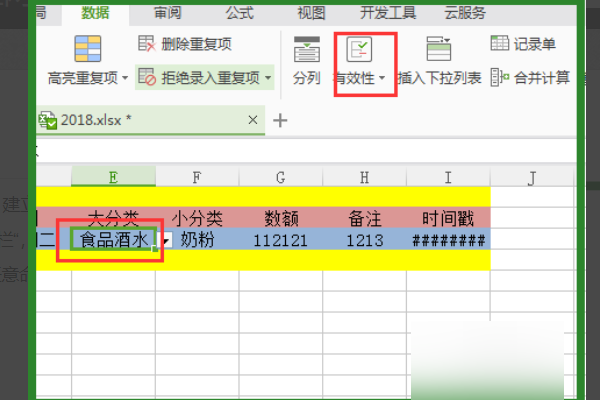The width and height of the screenshot is (600, 400).
Task: Close the 2018.xlsx document tab
Action: tap(253, 120)
